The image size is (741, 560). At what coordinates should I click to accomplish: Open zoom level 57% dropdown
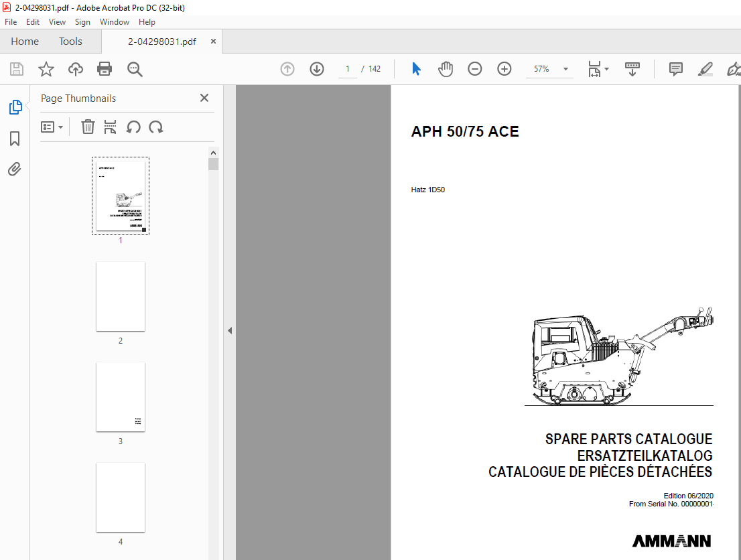pos(565,69)
